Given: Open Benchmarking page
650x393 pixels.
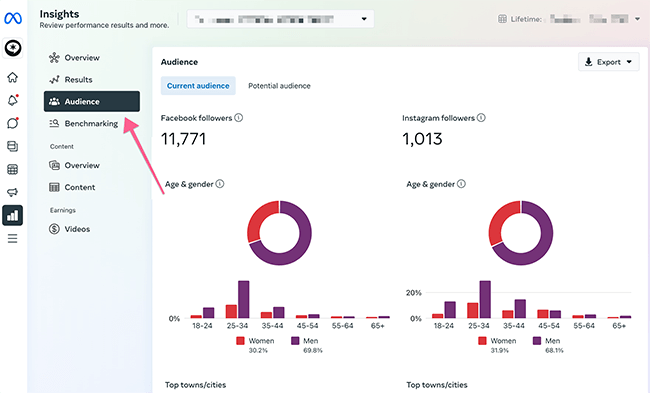Looking at the screenshot, I should click(92, 124).
